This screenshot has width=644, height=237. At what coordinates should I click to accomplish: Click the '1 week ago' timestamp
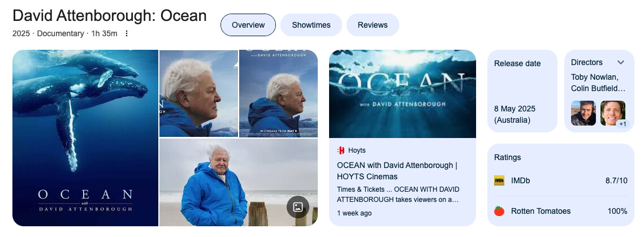click(x=354, y=213)
